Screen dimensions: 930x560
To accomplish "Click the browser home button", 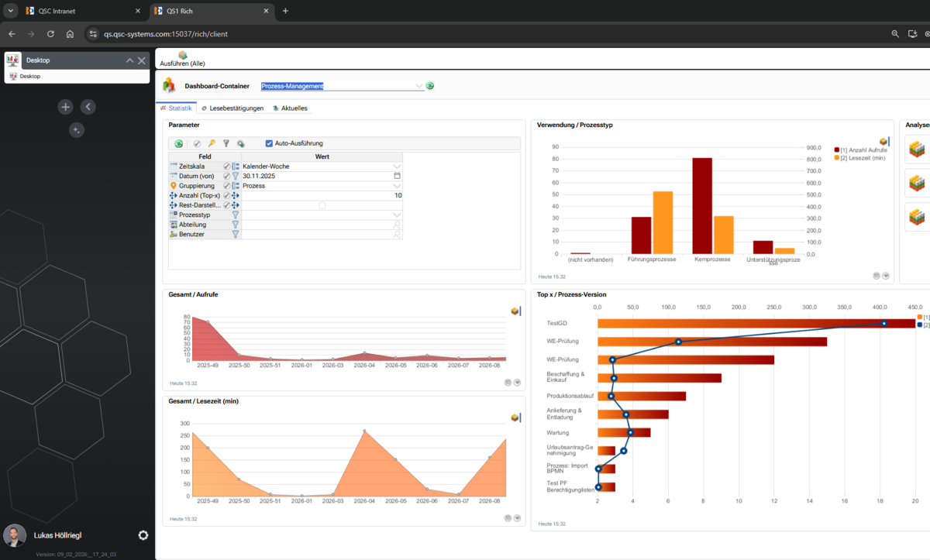I will [70, 34].
